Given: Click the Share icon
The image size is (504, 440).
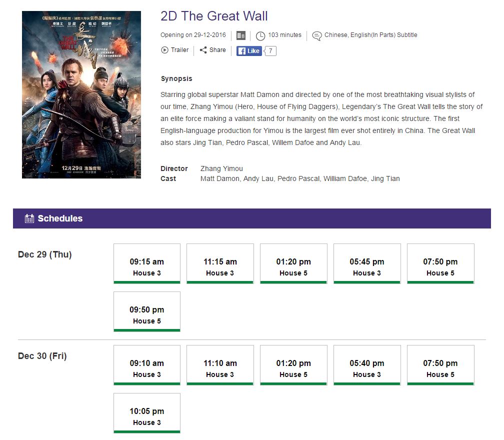Looking at the screenshot, I should coord(203,50).
